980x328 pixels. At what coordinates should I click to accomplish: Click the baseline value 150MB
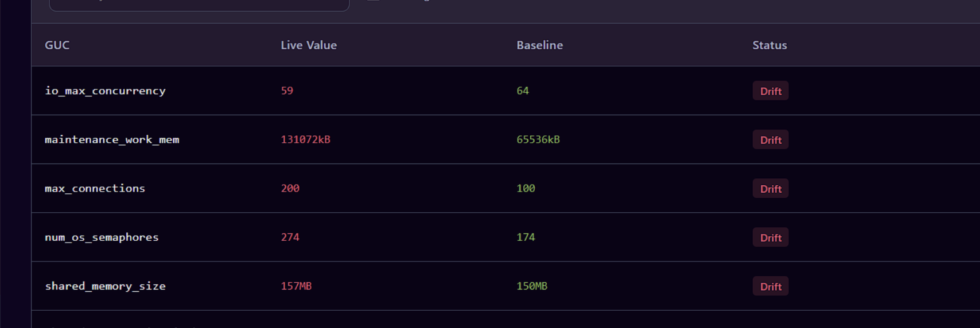pos(532,286)
